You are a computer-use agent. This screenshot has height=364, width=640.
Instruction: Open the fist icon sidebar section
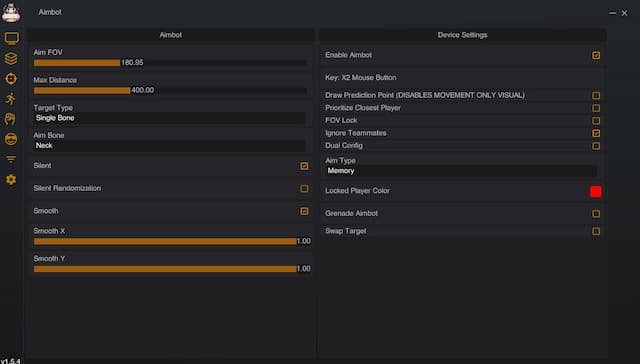11,119
